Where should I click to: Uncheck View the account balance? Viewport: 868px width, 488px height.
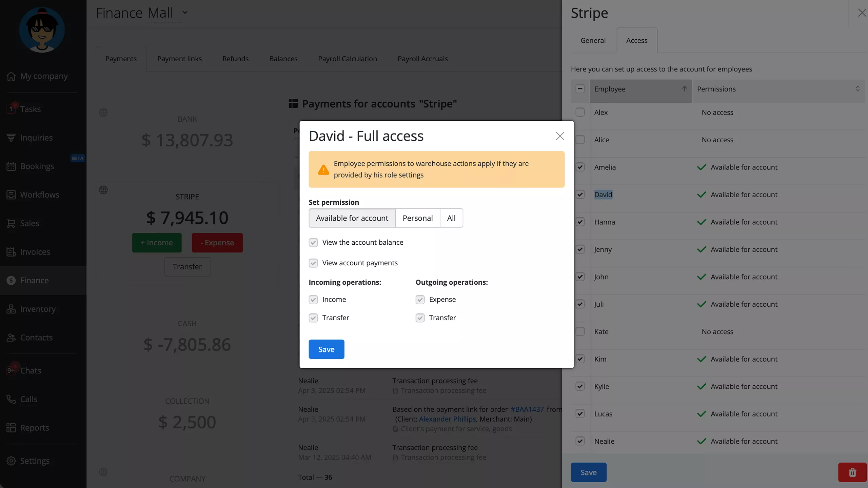[x=313, y=243]
